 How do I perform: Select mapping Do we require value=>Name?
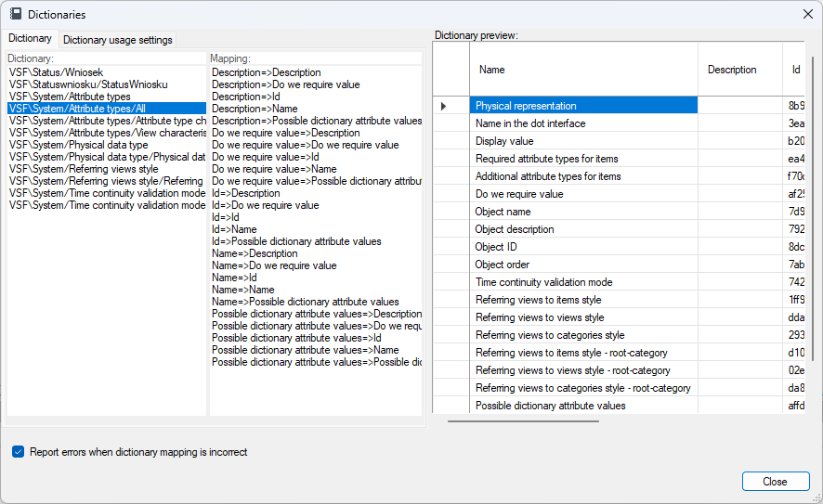click(316, 169)
